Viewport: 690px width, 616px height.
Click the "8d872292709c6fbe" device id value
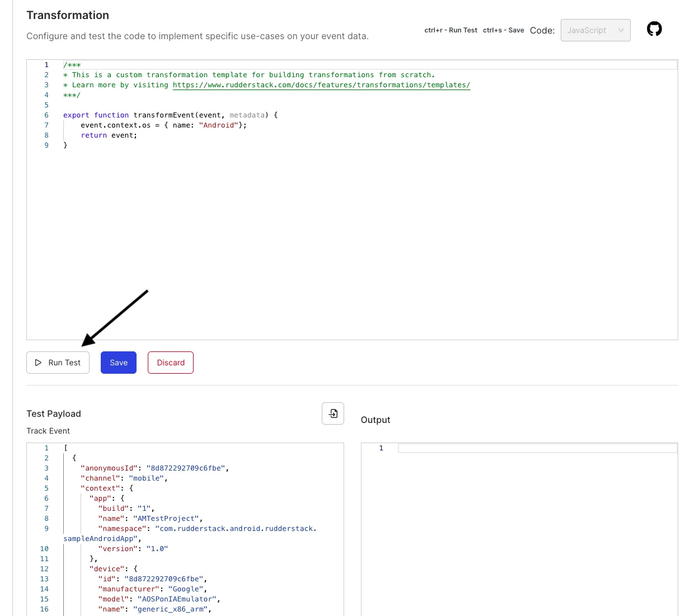(x=165, y=579)
